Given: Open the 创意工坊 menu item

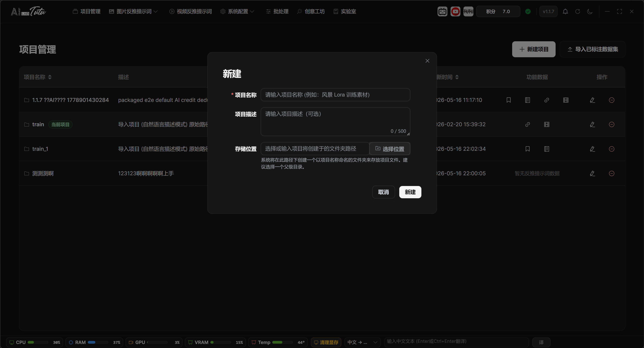Looking at the screenshot, I should [x=311, y=12].
